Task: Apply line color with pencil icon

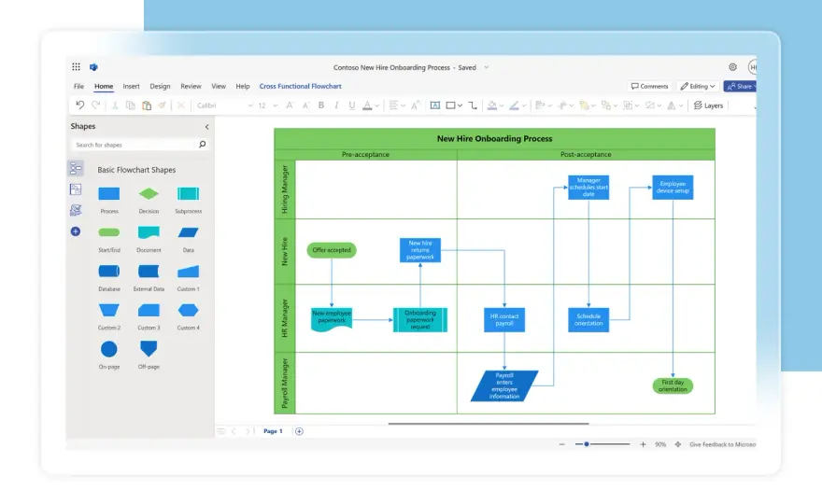Action: [x=515, y=105]
